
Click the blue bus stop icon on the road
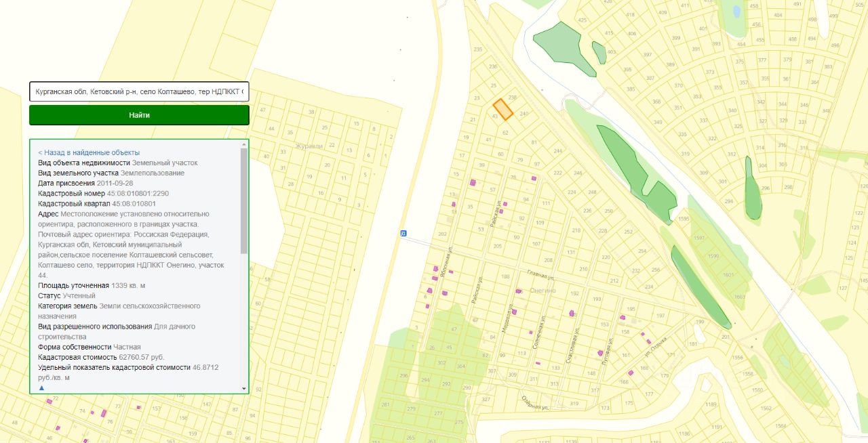tap(403, 233)
